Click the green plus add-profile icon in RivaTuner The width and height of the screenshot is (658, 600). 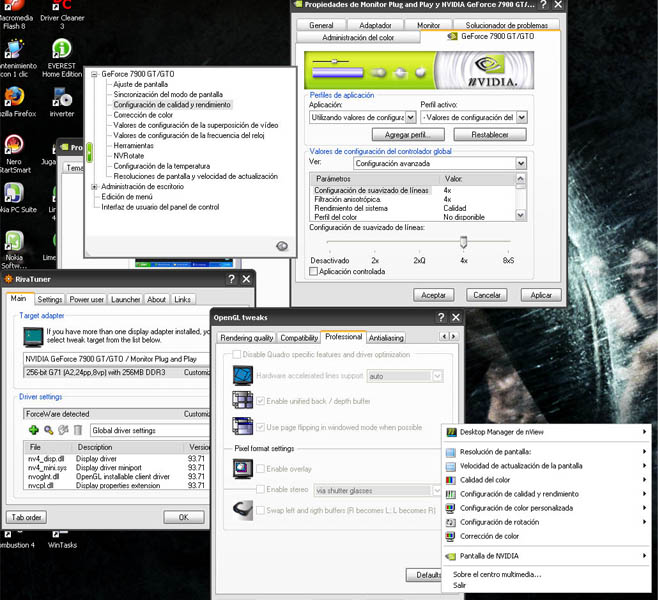(34, 430)
